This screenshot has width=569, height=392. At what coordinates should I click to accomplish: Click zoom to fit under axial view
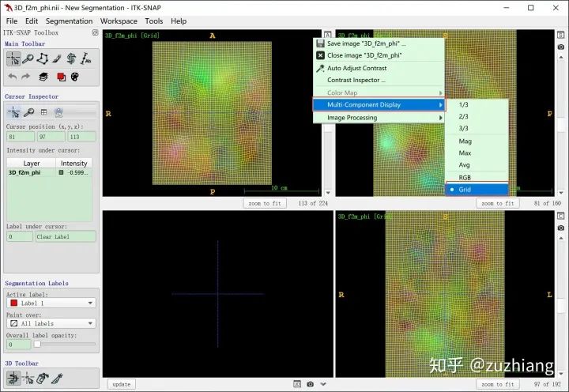tap(265, 203)
